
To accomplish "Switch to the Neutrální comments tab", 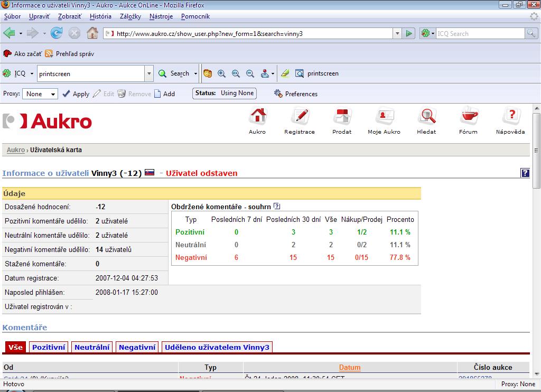I will tap(92, 347).
